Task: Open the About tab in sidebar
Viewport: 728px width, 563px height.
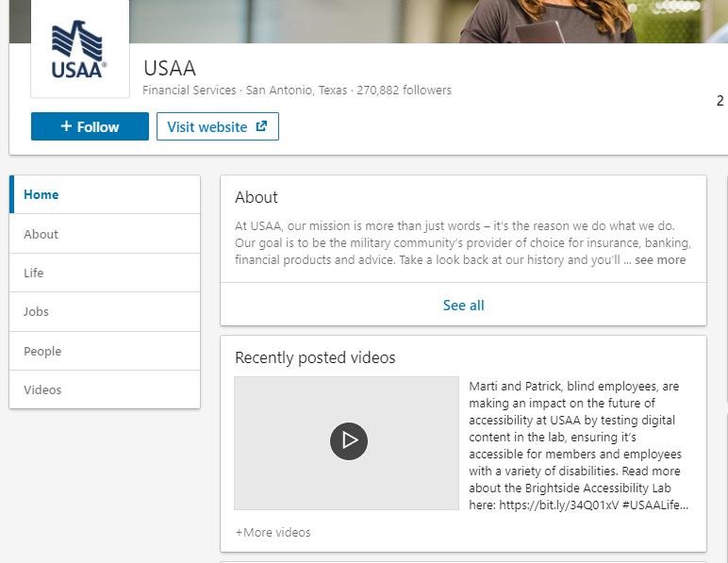Action: pos(105,234)
